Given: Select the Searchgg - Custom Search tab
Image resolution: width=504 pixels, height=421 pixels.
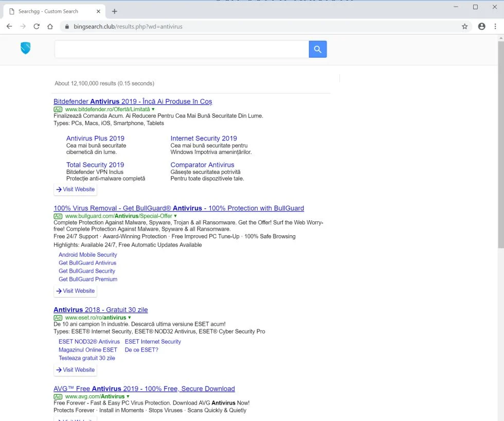Looking at the screenshot, I should coord(54,11).
